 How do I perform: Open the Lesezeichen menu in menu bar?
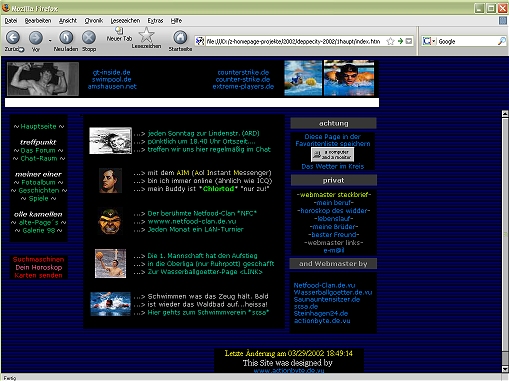125,21
